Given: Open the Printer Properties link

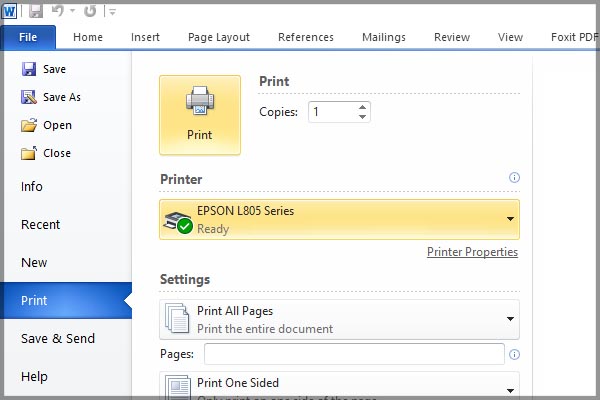Looking at the screenshot, I should [x=472, y=252].
